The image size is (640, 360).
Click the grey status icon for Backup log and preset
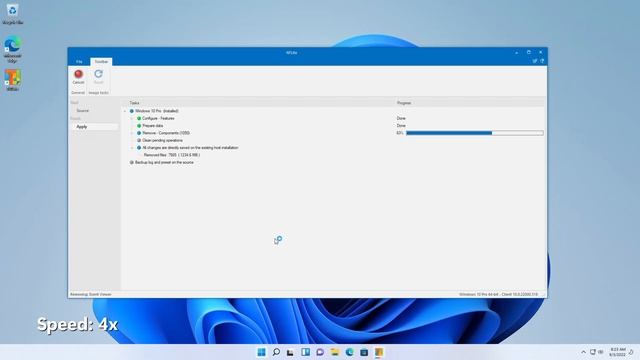pyautogui.click(x=131, y=162)
